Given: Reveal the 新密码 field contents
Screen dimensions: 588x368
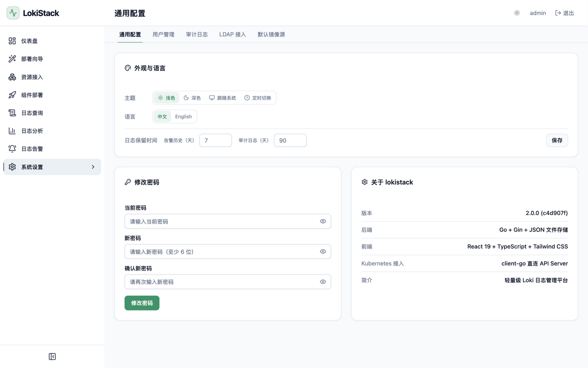Looking at the screenshot, I should click(323, 251).
